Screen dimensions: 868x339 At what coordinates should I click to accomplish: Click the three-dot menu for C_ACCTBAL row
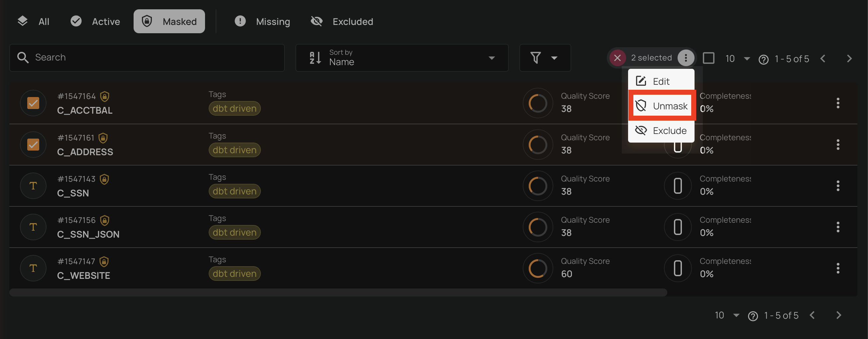tap(838, 103)
